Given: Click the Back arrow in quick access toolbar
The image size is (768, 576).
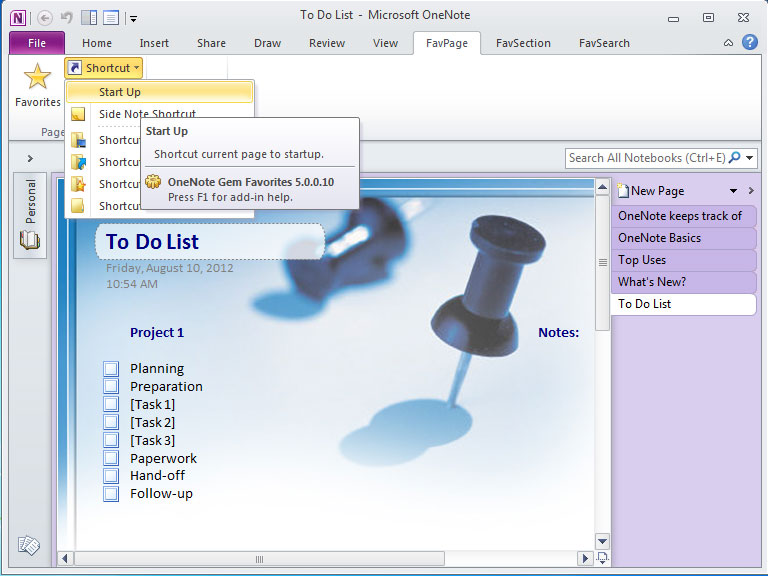Looking at the screenshot, I should click(x=45, y=18).
